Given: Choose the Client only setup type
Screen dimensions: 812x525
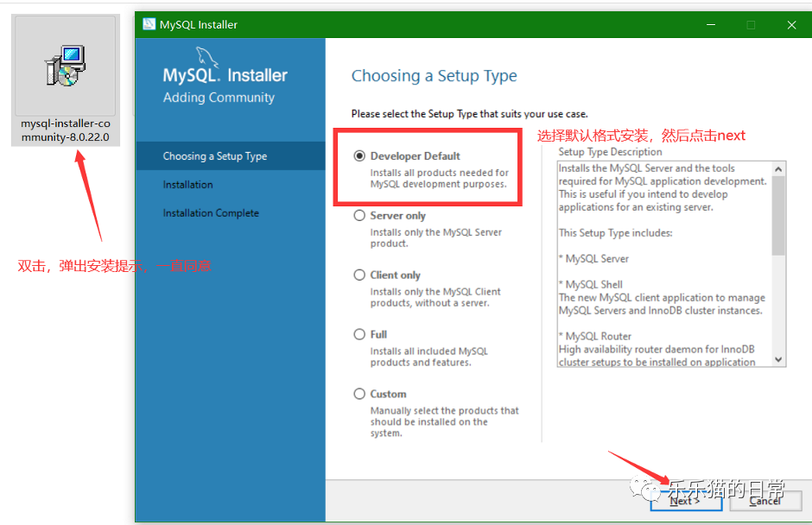Looking at the screenshot, I should tap(359, 275).
